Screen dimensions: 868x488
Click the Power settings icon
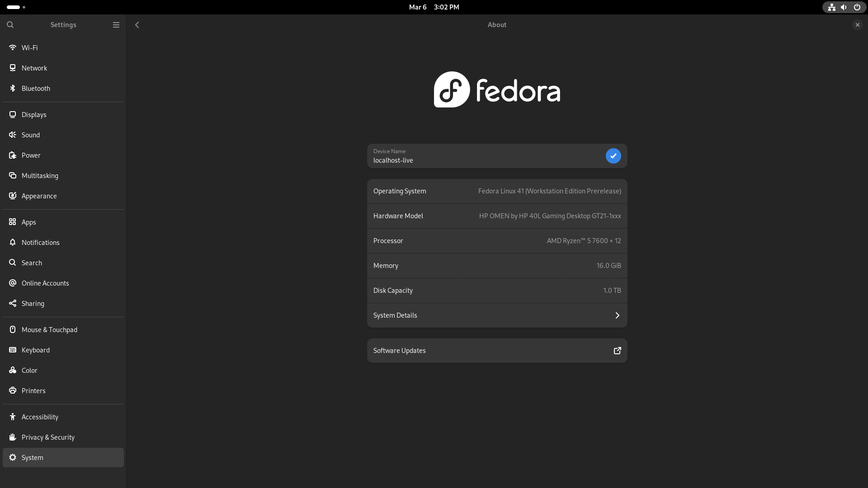(x=13, y=155)
